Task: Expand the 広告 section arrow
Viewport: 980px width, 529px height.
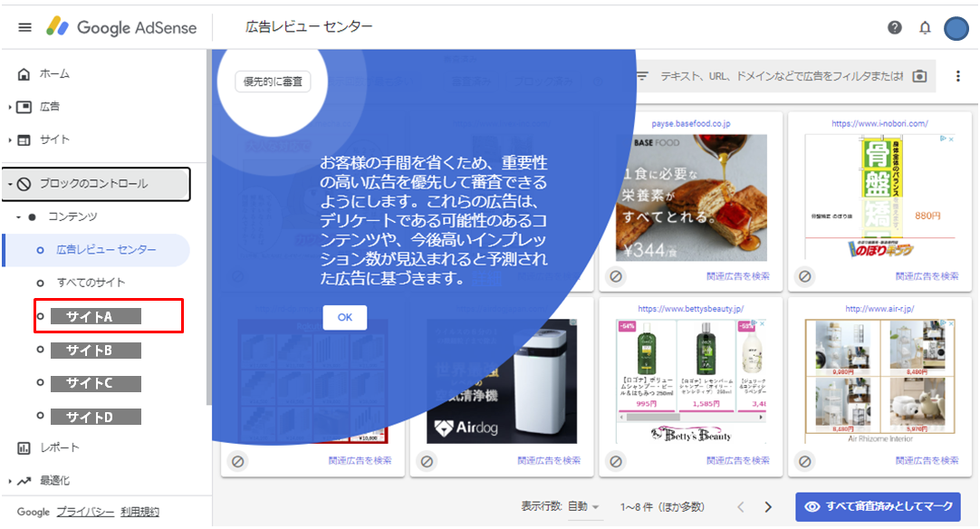Action: coord(10,107)
